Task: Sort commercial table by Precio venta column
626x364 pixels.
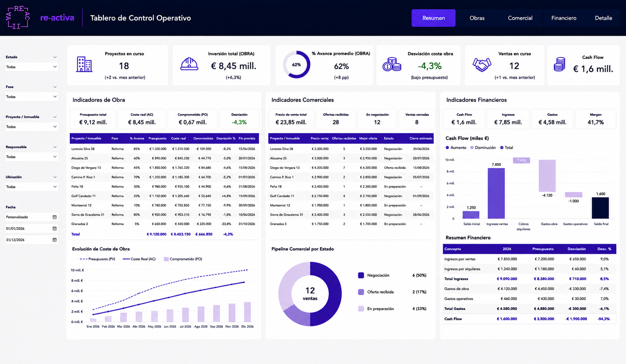Action: pos(319,138)
